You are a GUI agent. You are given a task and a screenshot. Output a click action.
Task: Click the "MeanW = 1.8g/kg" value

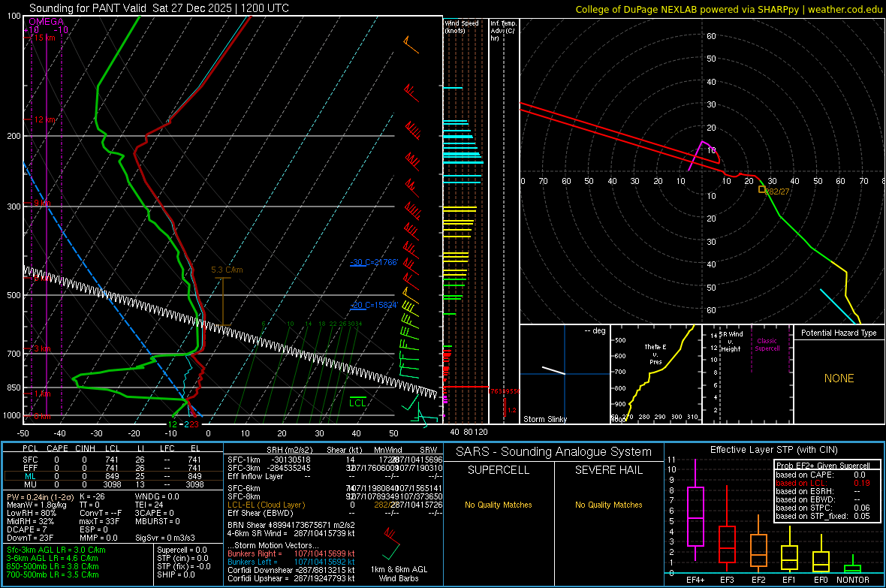tap(37, 505)
